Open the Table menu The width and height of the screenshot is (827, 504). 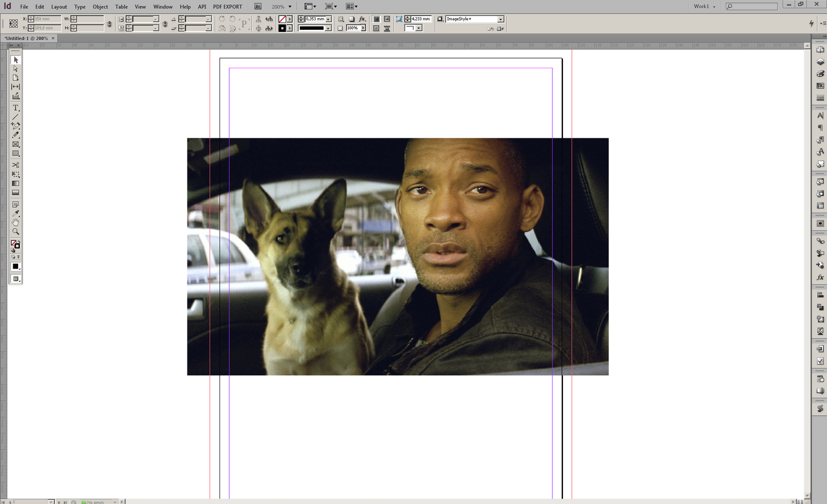pos(121,7)
